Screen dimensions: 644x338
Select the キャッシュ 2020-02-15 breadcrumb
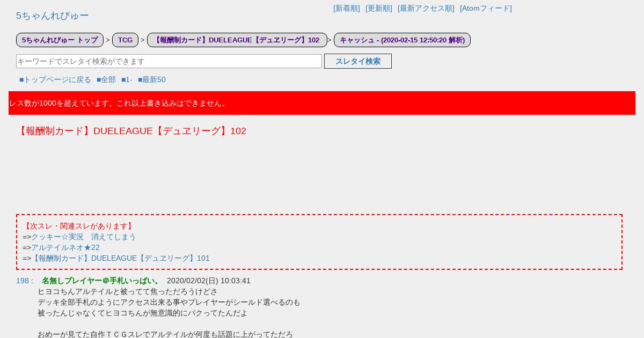(402, 40)
